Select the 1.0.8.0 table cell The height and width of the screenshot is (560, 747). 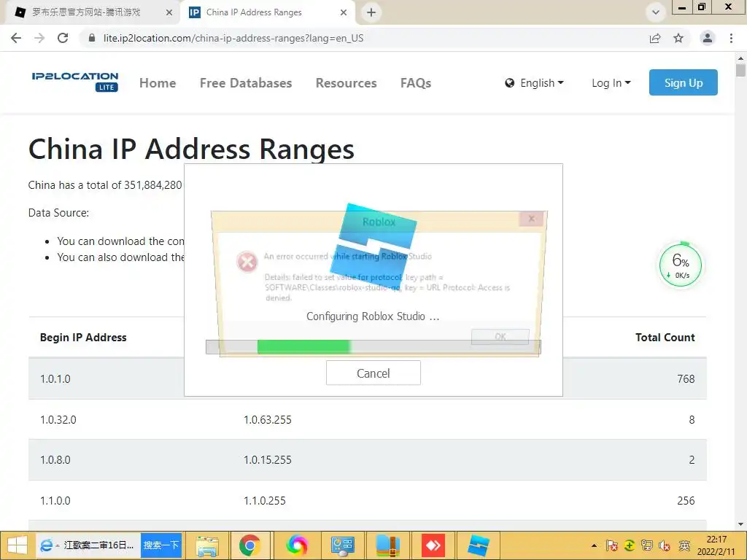tap(55, 460)
